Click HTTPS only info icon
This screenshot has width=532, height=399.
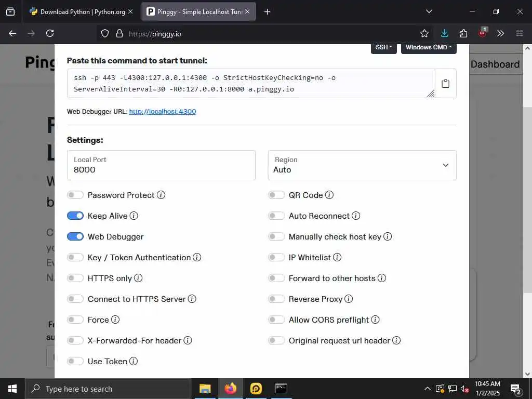coord(138,278)
